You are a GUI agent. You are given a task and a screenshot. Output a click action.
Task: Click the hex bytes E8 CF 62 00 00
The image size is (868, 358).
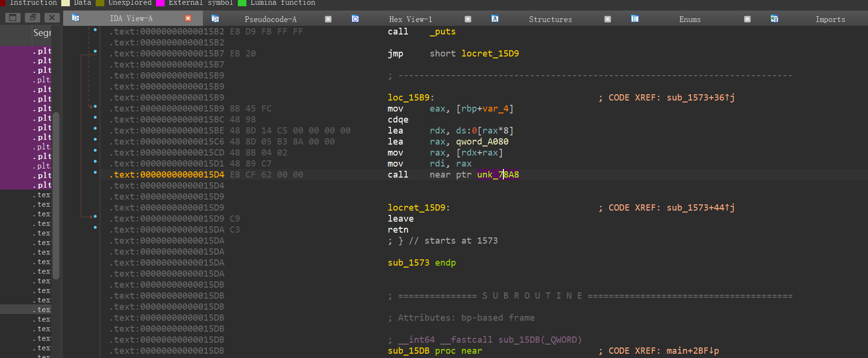pyautogui.click(x=267, y=175)
